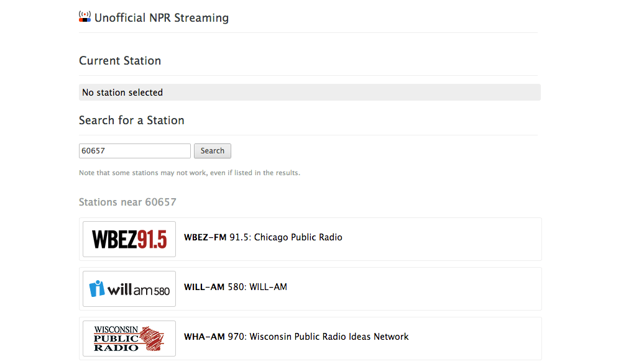Viewport: 644px width, 364px height.
Task: Choose WILL-AM 580: WILL-AM station
Action: tap(236, 287)
